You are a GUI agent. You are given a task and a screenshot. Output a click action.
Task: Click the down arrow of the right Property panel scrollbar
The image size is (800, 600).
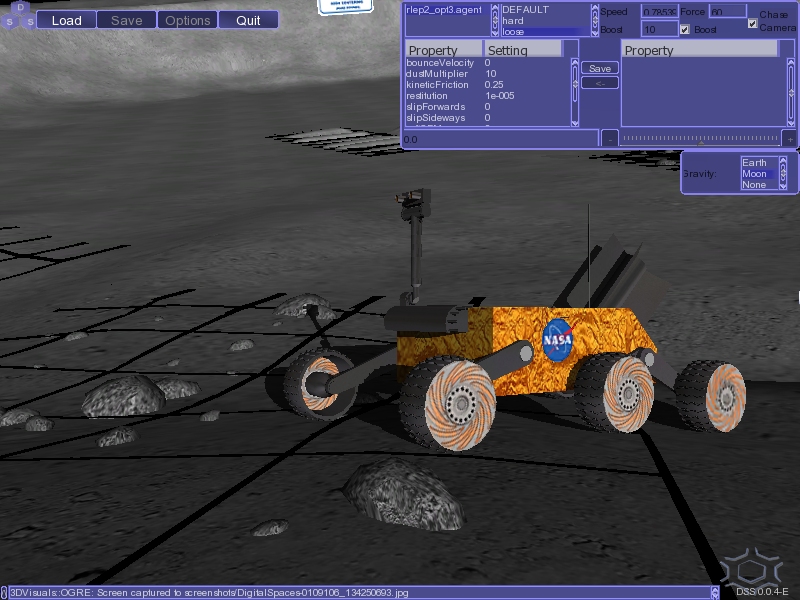pos(791,123)
